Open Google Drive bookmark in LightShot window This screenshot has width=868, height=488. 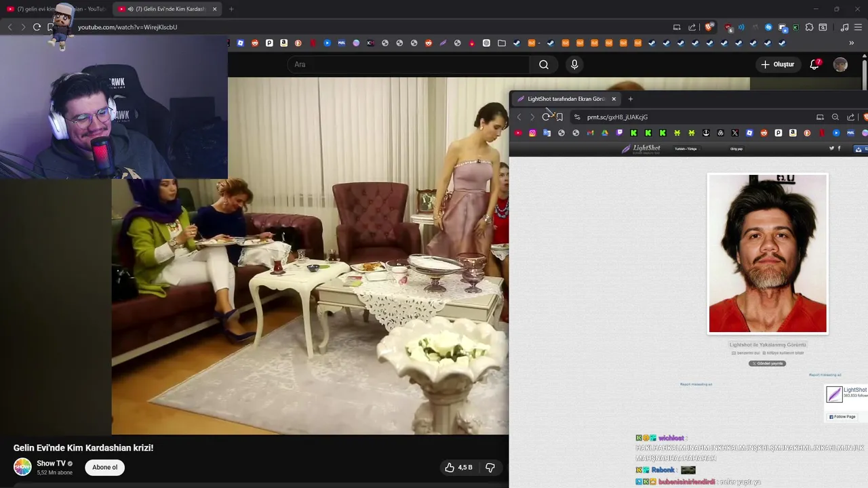(x=605, y=133)
